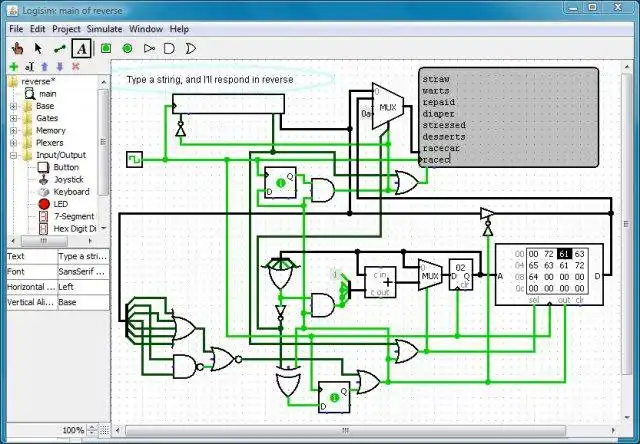640x444 pixels.
Task: Click the green add circuit plus icon
Action: (x=14, y=67)
